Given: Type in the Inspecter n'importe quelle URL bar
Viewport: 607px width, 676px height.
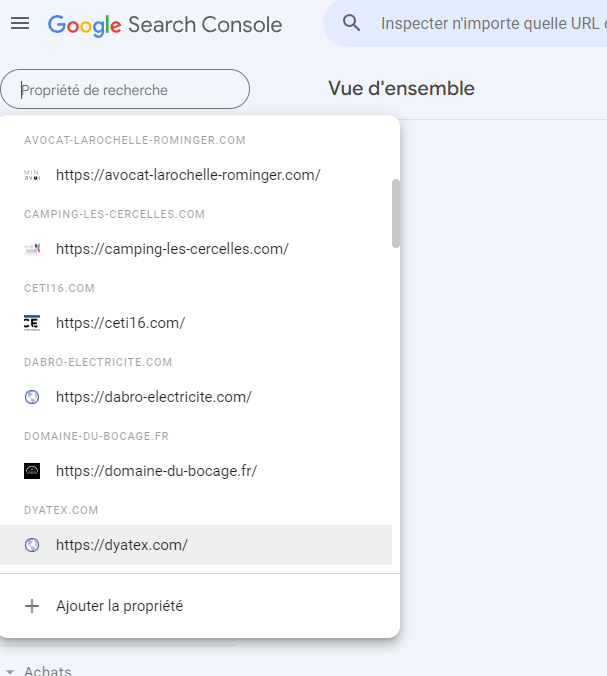Looking at the screenshot, I should [490, 23].
